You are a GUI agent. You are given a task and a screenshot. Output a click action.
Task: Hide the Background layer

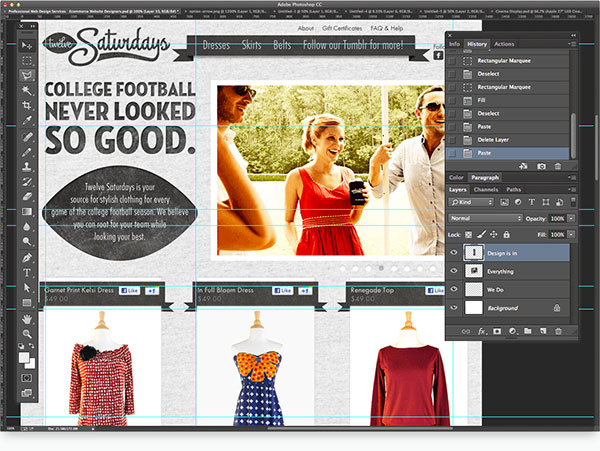pos(454,308)
